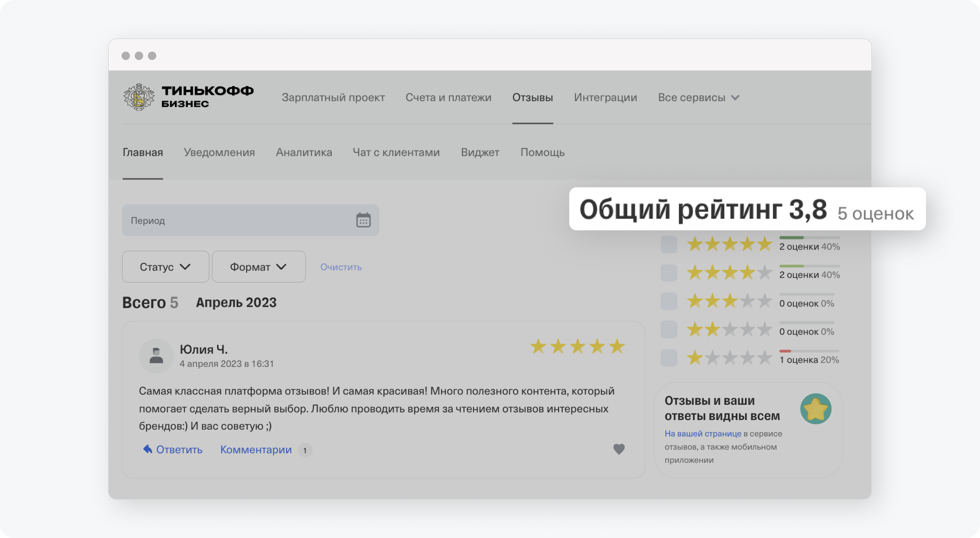This screenshot has width=980, height=538.
Task: Click Отзывы и ваши ответы видны всем heading
Action: (722, 408)
